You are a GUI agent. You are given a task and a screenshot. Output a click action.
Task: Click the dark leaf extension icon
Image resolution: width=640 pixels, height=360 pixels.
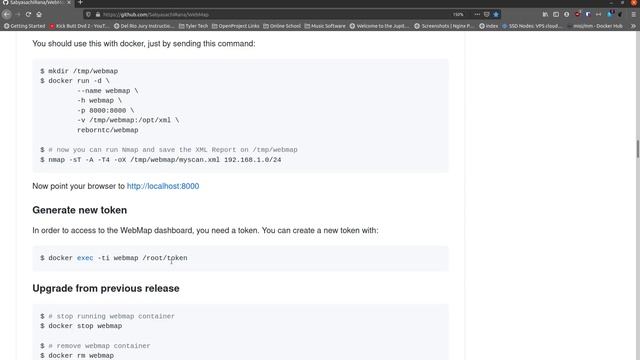(620, 14)
